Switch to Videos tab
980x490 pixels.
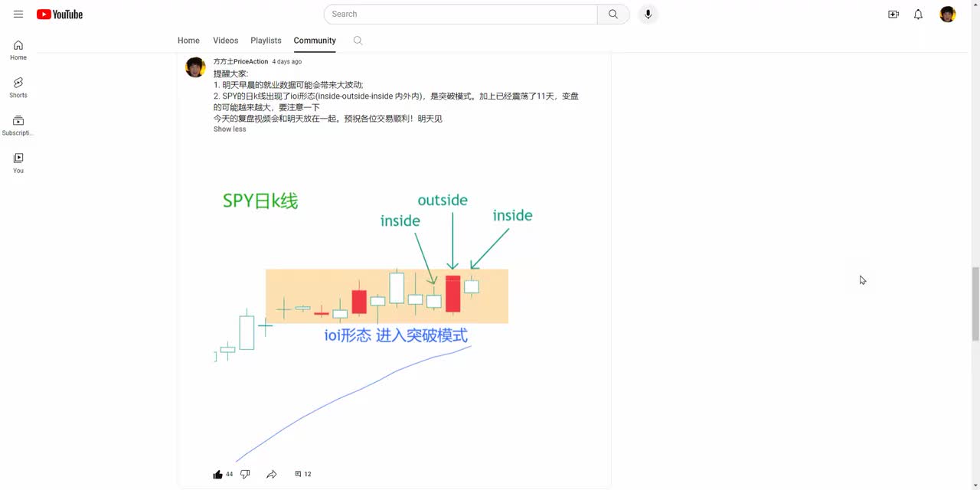225,41
